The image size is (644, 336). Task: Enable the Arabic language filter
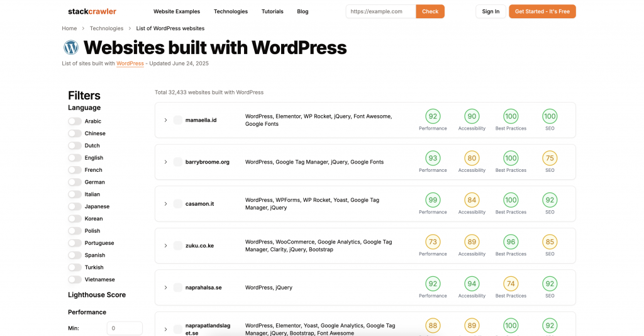click(x=75, y=121)
